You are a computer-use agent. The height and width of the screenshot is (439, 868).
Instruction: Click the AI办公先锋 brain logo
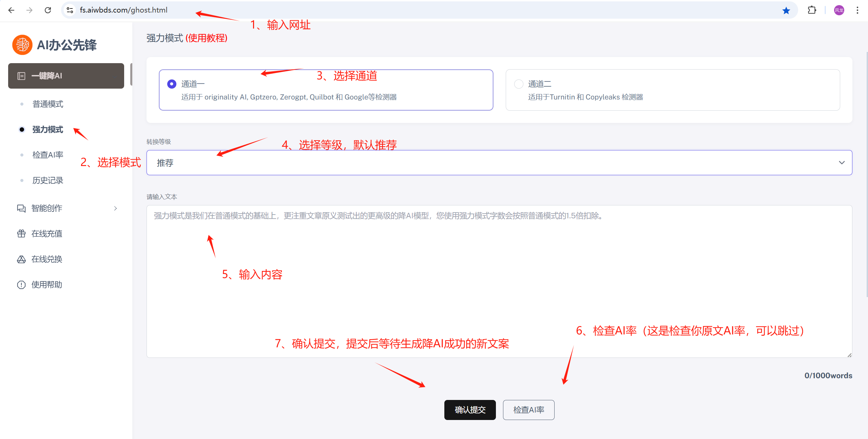coord(22,45)
